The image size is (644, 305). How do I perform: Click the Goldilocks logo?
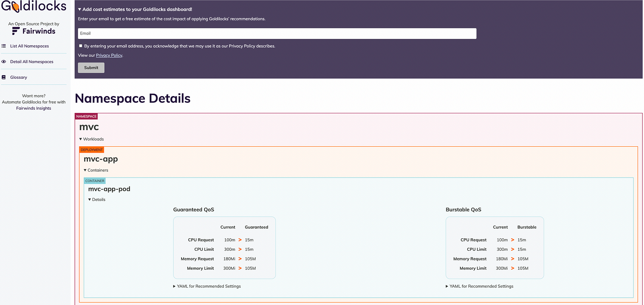tap(34, 6)
